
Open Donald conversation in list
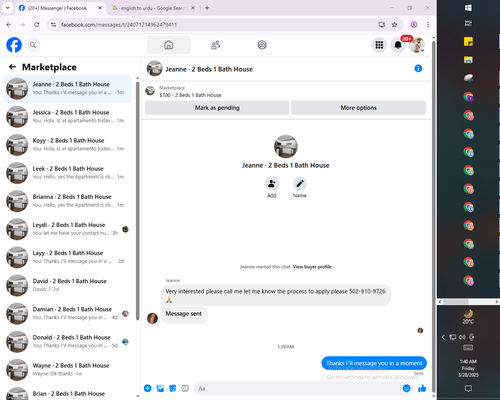pos(67,342)
